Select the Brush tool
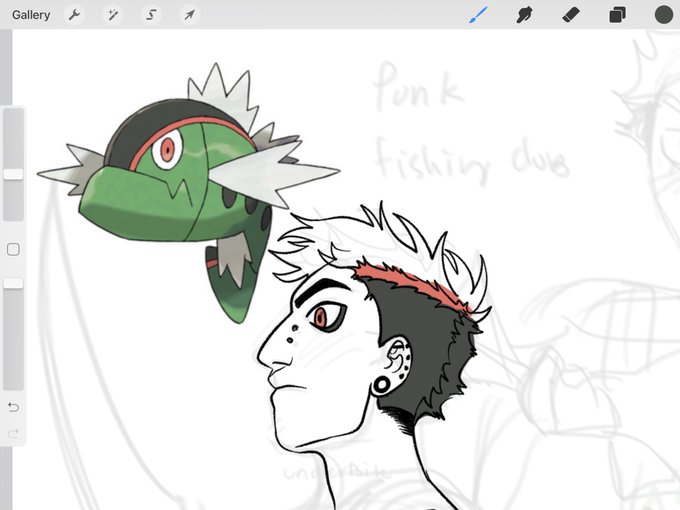Viewport: 680px width, 510px height. (x=478, y=15)
